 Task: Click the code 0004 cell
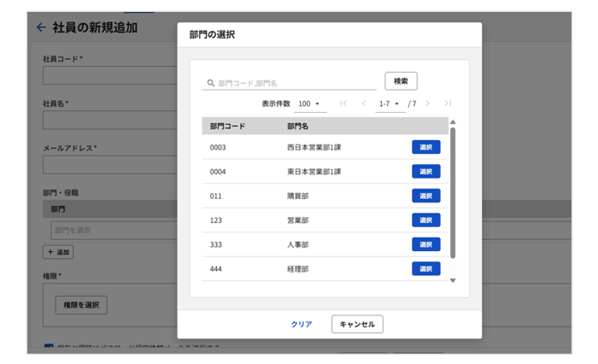pos(218,172)
